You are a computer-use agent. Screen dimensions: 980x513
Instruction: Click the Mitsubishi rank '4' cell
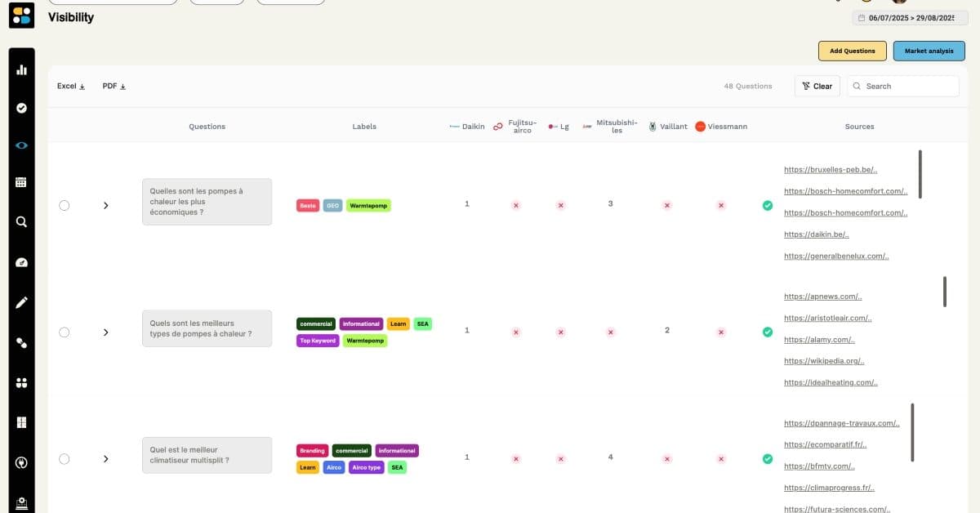pyautogui.click(x=611, y=457)
